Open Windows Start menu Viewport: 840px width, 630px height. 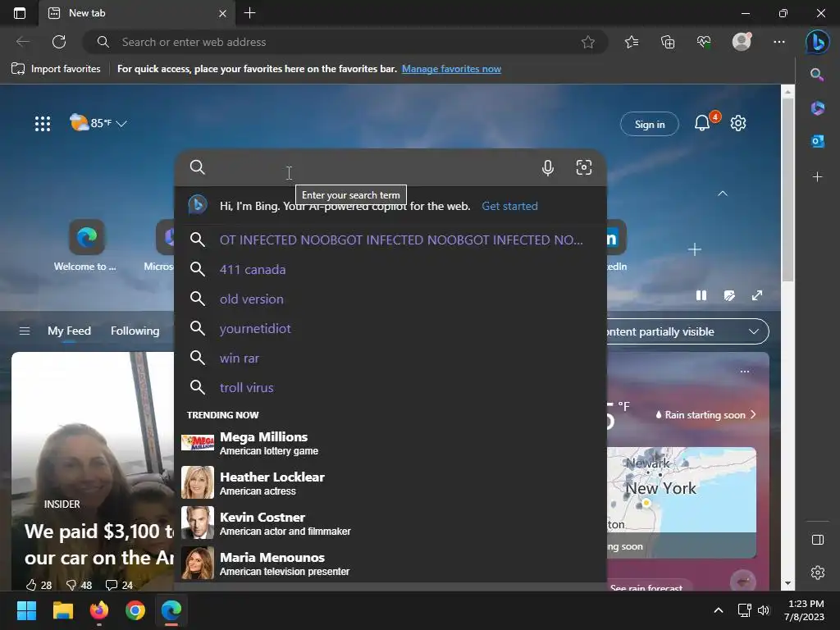[x=26, y=610]
